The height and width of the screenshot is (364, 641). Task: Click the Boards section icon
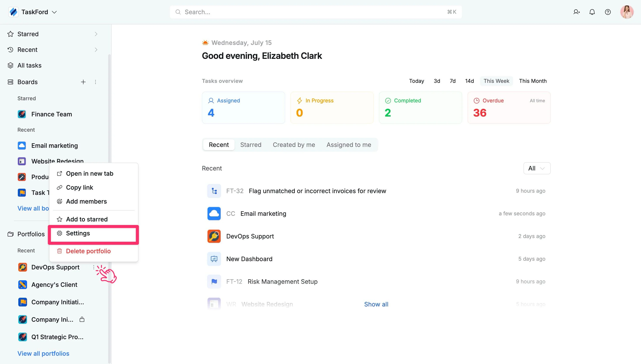click(10, 82)
